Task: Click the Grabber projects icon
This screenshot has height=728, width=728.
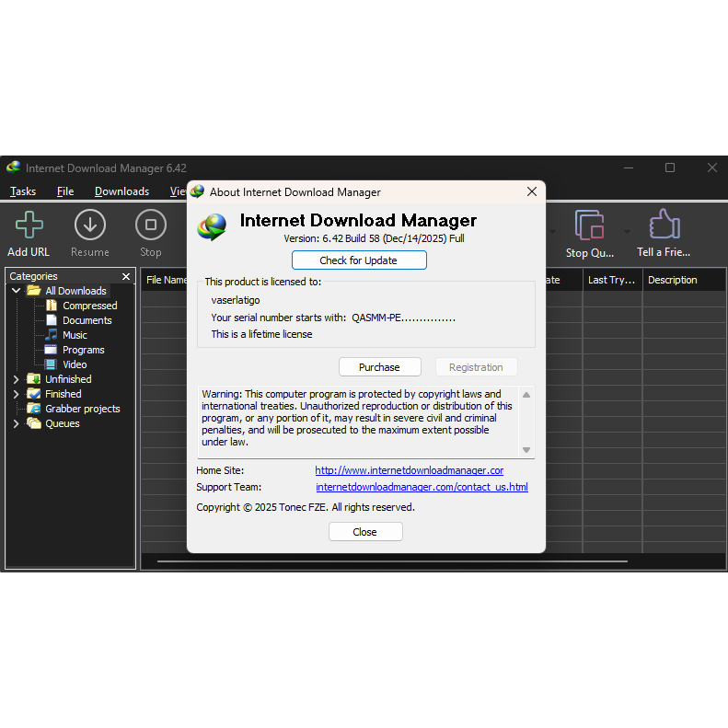Action: [33, 409]
